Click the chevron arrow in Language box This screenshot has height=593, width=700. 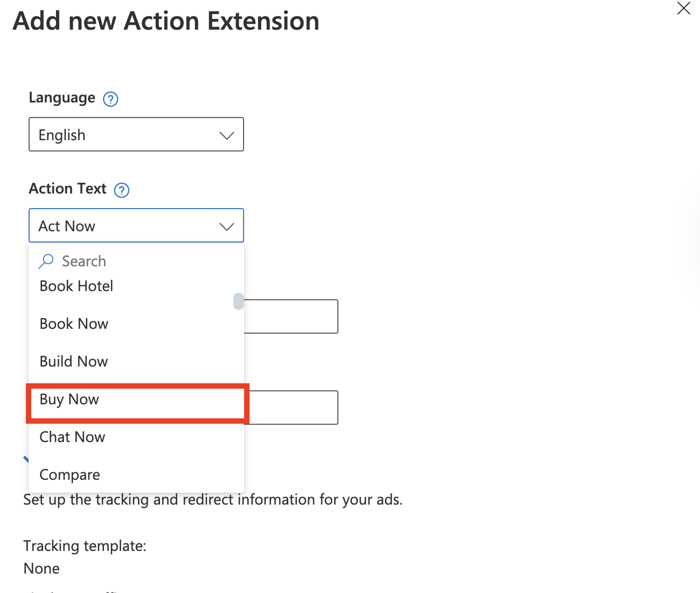(227, 135)
